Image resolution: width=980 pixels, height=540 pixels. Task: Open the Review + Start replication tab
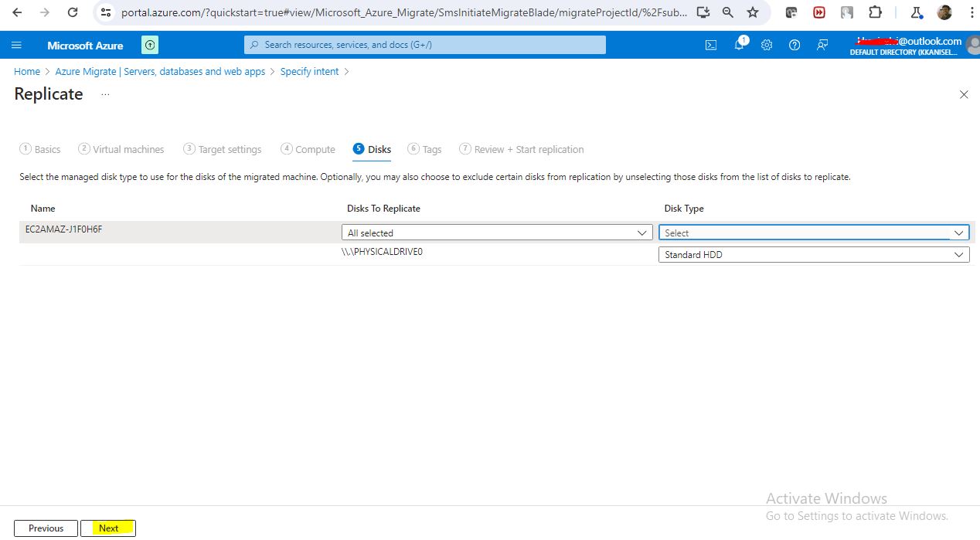522,149
